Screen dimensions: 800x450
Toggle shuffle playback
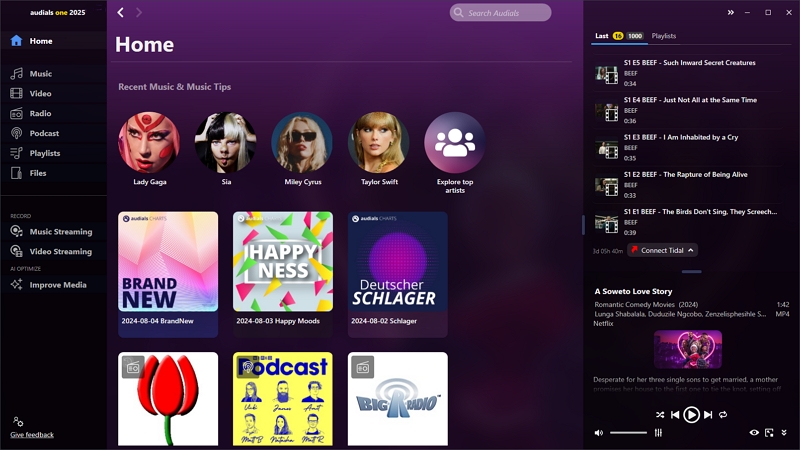coord(660,415)
